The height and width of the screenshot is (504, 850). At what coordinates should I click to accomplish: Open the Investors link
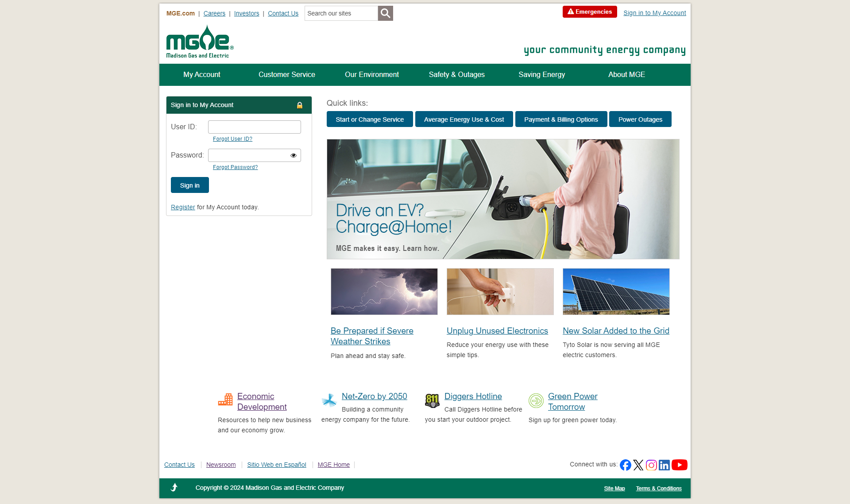tap(247, 13)
